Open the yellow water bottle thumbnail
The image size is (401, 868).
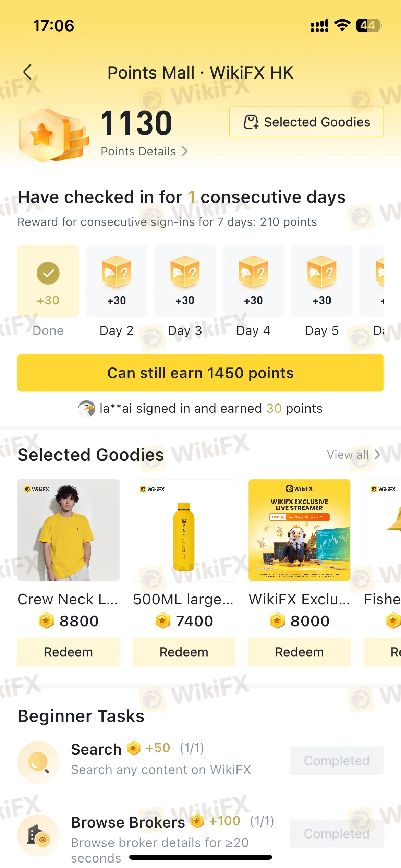pyautogui.click(x=184, y=530)
